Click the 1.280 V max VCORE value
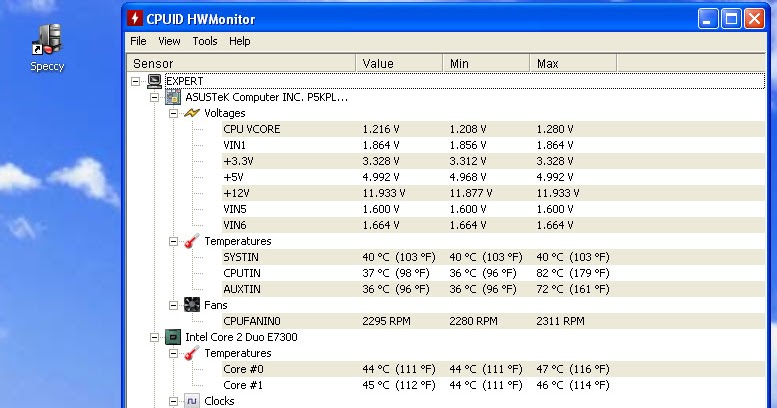 555,129
